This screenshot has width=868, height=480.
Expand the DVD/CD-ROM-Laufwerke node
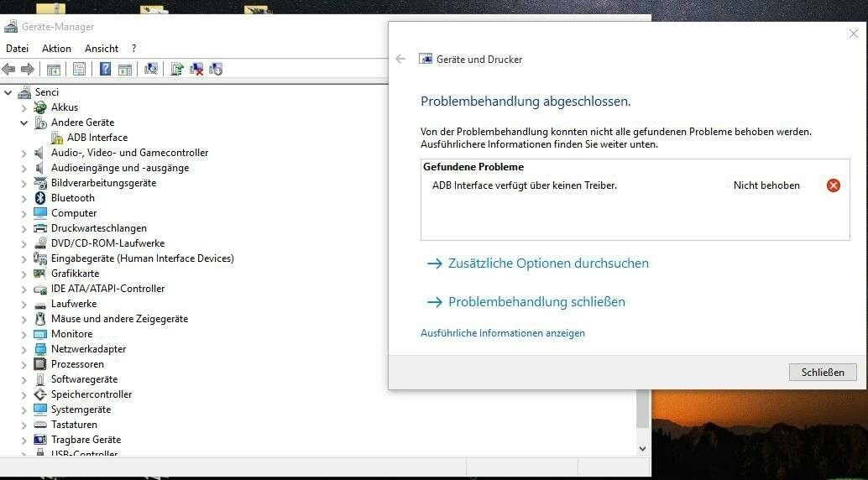[x=24, y=243]
